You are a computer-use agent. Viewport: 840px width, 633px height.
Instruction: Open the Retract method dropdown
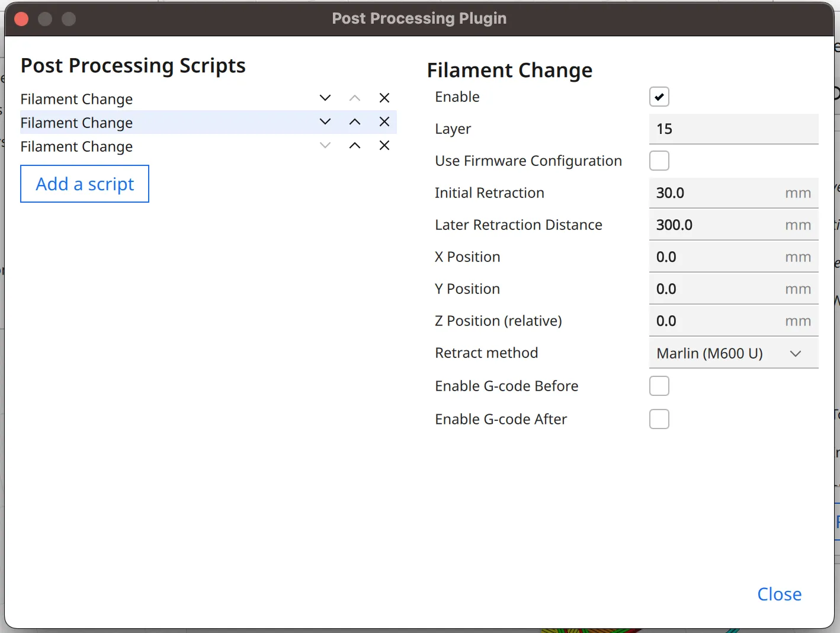(733, 353)
